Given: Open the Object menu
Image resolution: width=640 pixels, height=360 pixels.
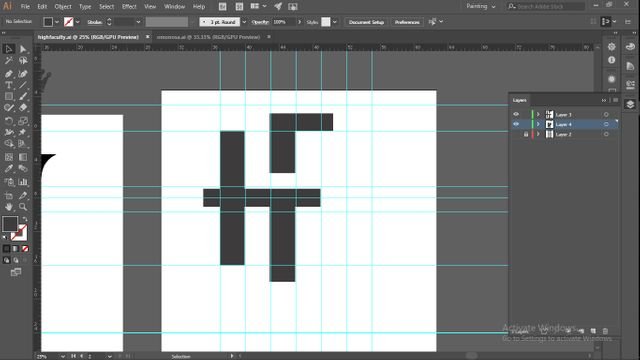Looking at the screenshot, I should (x=63, y=7).
